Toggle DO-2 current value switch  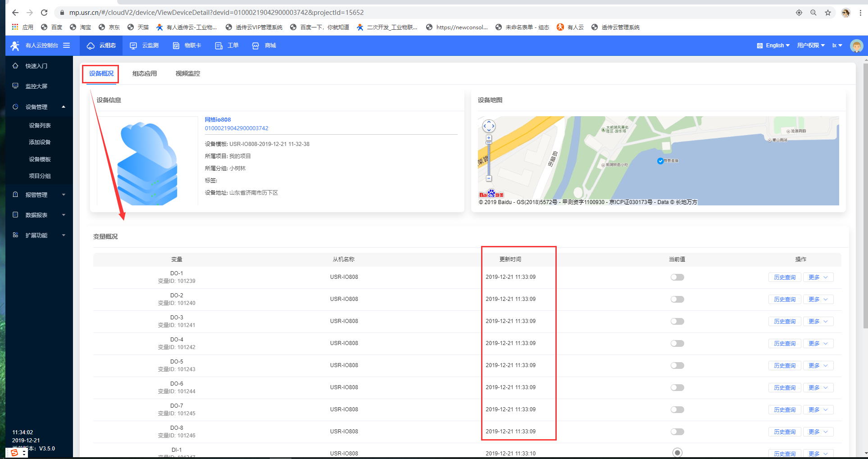coord(677,299)
